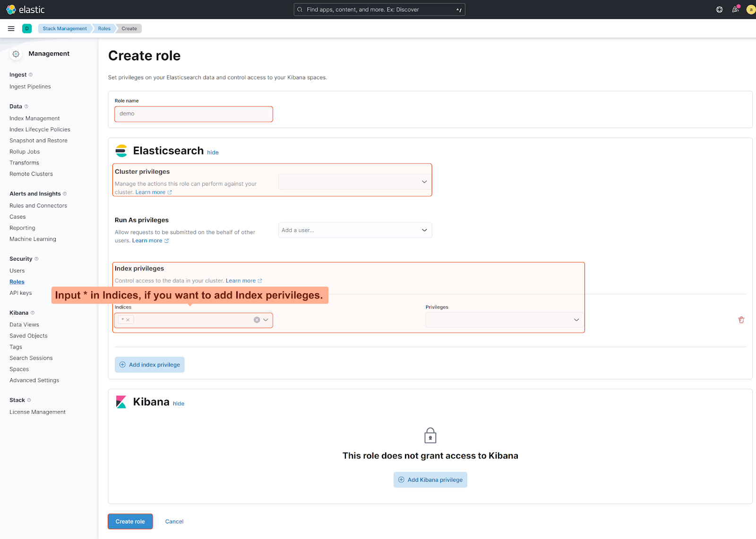Click the Create role button
This screenshot has height=539, width=756.
click(x=130, y=522)
